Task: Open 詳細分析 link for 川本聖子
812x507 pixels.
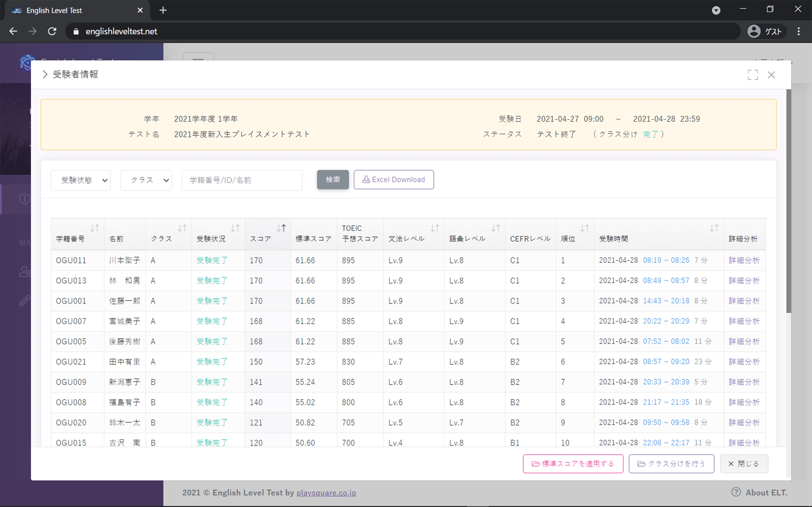Action: pyautogui.click(x=744, y=261)
